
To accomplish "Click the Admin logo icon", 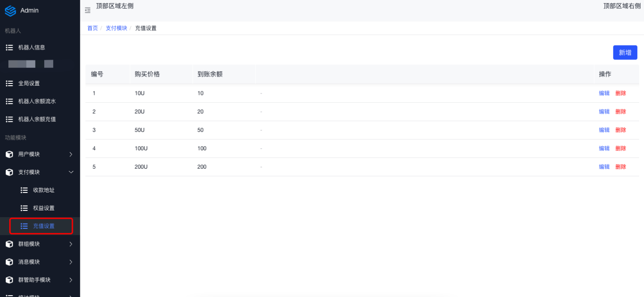I will (10, 11).
